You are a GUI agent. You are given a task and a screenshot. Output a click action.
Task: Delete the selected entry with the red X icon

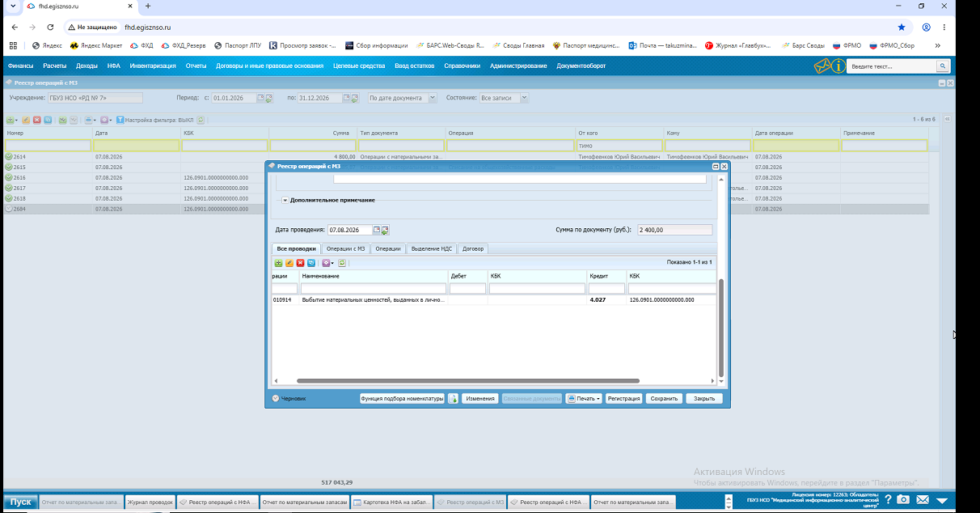pos(301,263)
